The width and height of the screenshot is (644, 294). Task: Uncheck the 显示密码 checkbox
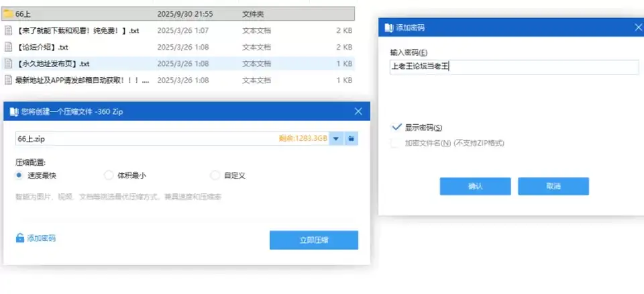tap(396, 127)
